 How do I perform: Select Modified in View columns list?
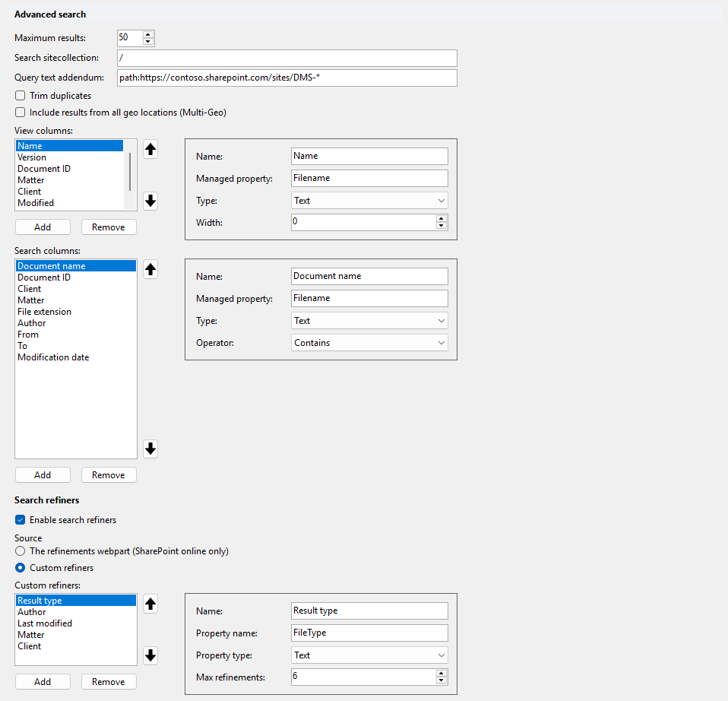tap(70, 203)
